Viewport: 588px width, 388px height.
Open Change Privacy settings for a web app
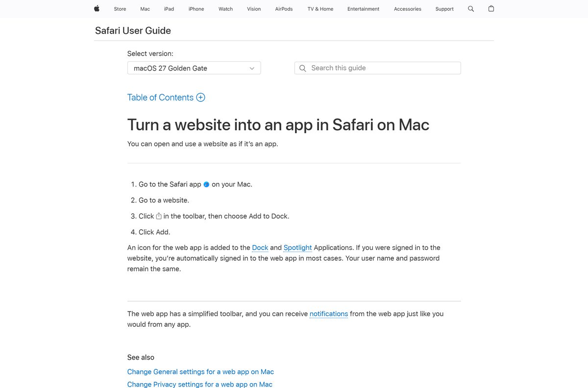point(200,385)
